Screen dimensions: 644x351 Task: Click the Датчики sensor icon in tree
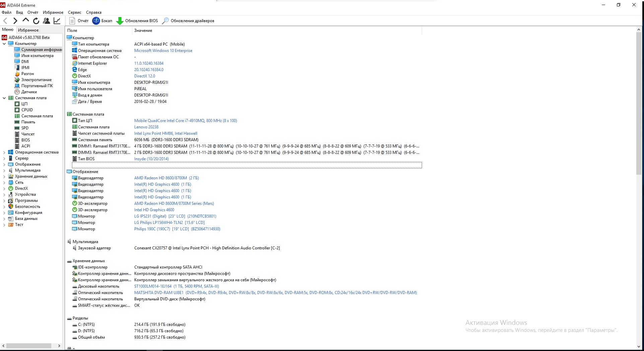pos(17,92)
